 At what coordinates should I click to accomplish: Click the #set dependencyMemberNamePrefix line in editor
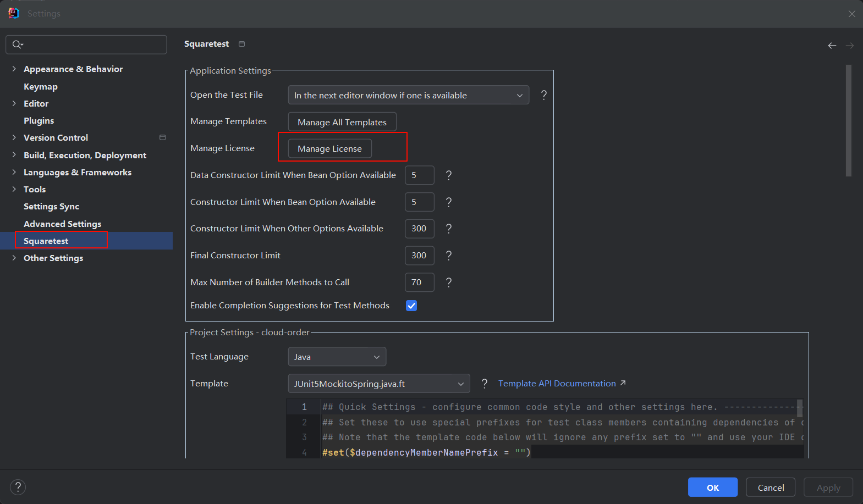tap(426, 452)
